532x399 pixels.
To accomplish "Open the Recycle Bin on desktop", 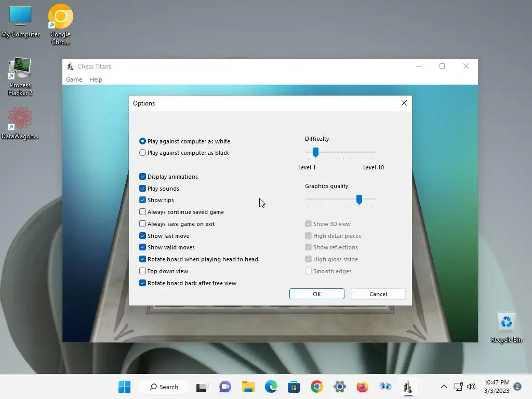I will [x=506, y=328].
